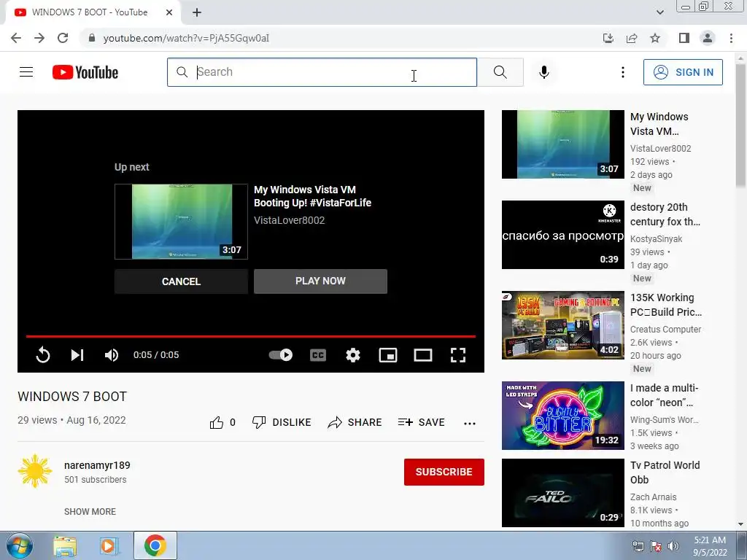Switch to theater mode
This screenshot has width=747, height=560.
coord(423,355)
